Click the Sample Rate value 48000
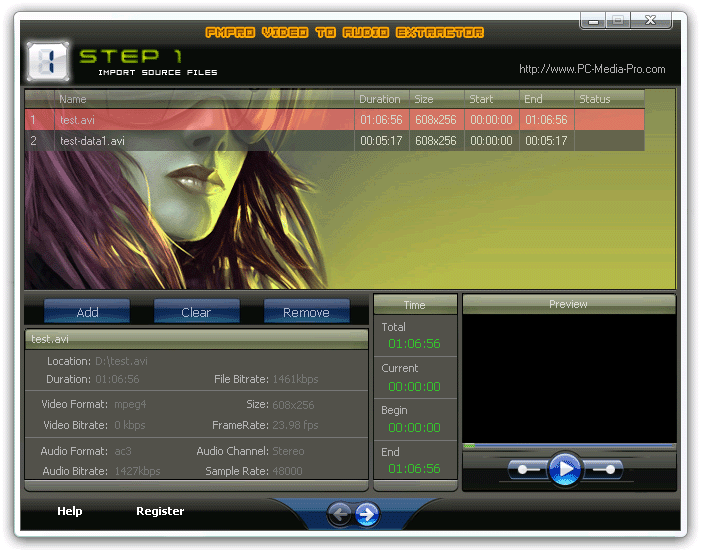 [287, 471]
